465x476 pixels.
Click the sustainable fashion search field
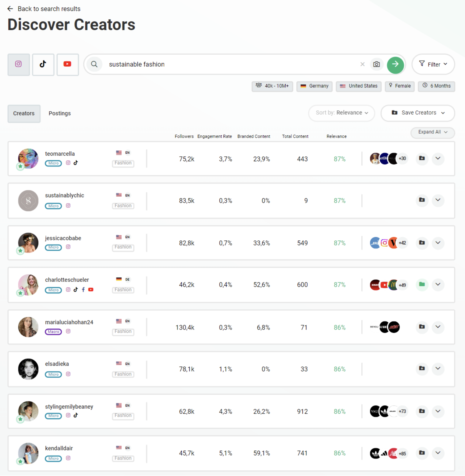[x=220, y=64]
